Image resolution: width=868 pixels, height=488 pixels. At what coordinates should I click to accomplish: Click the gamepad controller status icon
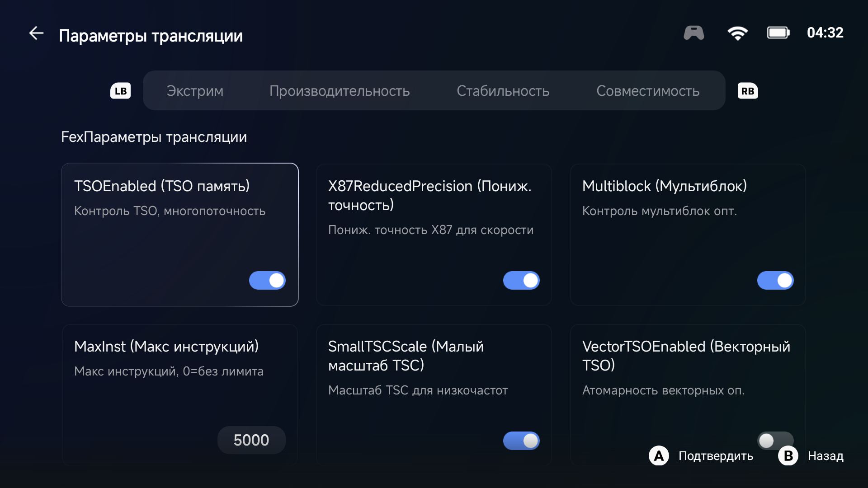[x=693, y=33]
